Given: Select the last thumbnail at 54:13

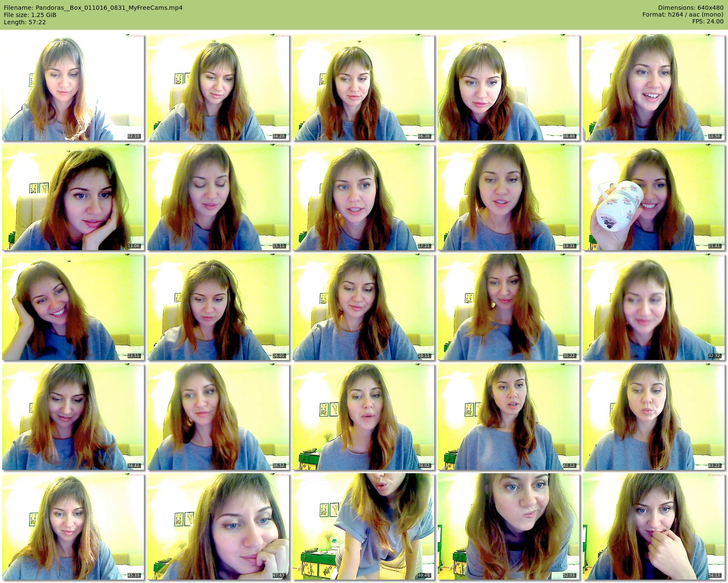Looking at the screenshot, I should coord(654,526).
